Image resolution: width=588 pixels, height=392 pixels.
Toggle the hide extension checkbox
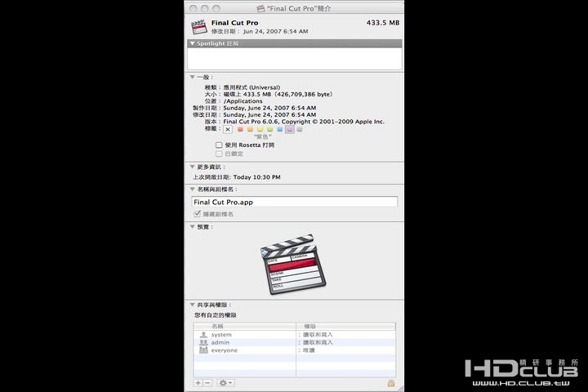[x=197, y=214]
